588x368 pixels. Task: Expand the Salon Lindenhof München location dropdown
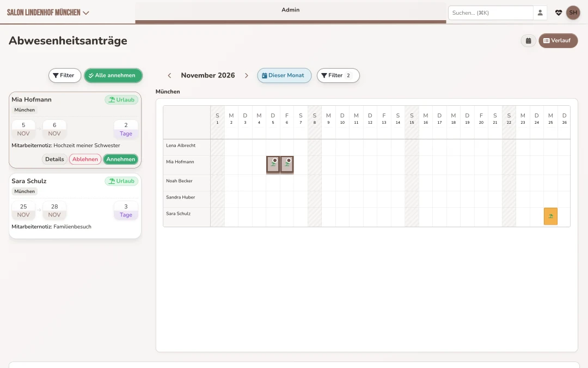(48, 13)
